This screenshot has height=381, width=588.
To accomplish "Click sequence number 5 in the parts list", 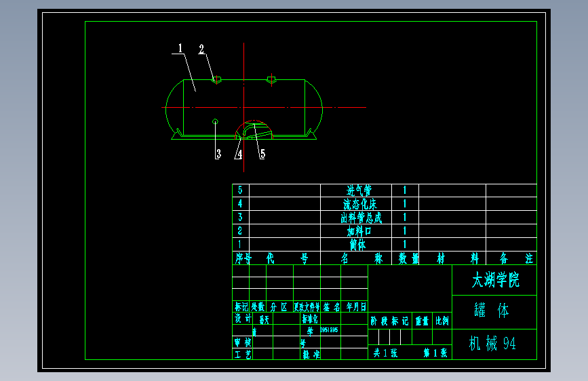I will (x=240, y=190).
